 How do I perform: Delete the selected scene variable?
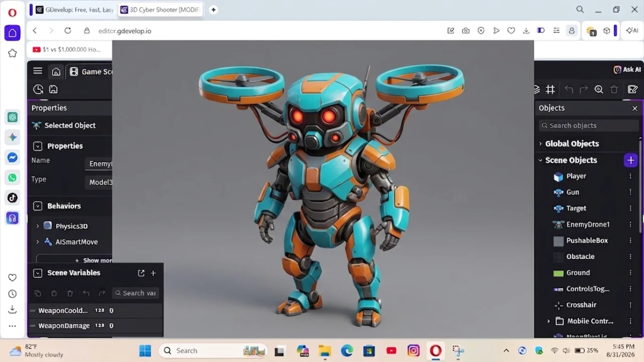click(x=70, y=293)
